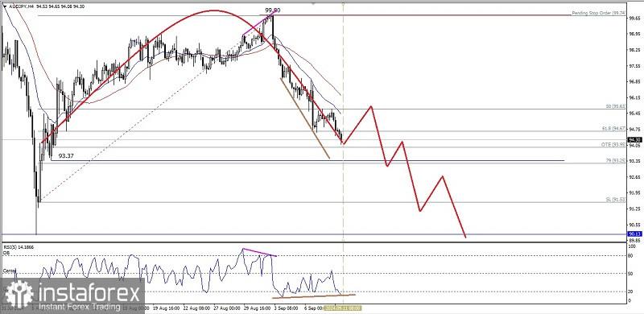Image resolution: width=644 pixels, height=314 pixels.
Task: Click the chart menu triangle beside AUDJPY,H4
Action: click(x=4, y=6)
